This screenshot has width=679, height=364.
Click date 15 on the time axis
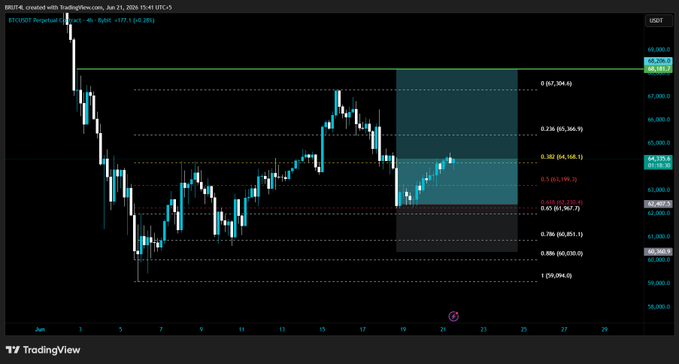click(x=322, y=329)
